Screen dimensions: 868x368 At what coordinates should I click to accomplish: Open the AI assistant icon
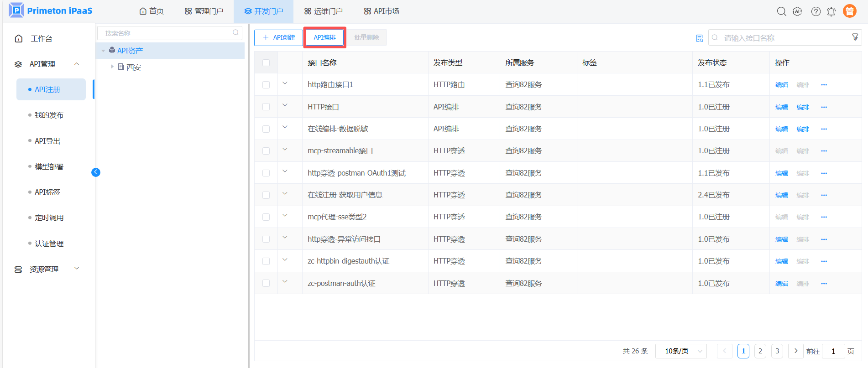pos(797,11)
